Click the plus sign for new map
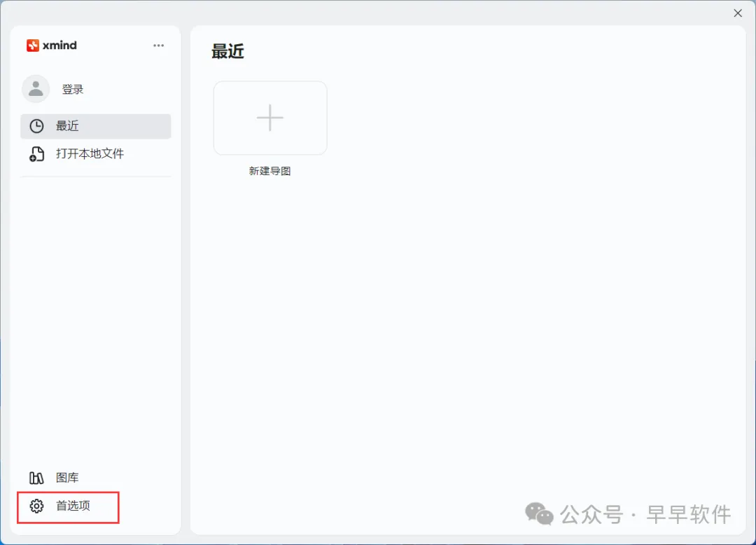756x545 pixels. [x=270, y=118]
